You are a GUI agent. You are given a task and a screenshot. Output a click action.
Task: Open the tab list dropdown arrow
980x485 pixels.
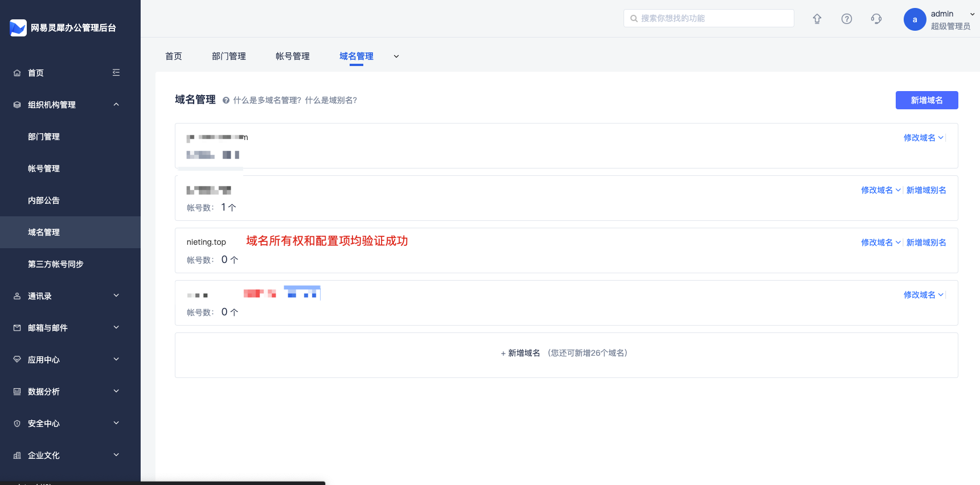(x=396, y=56)
